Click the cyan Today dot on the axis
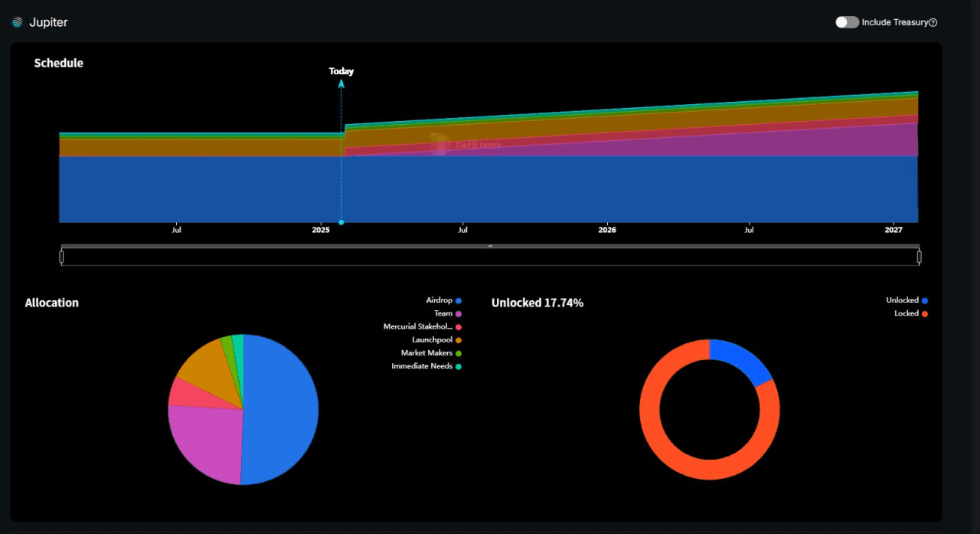 tap(341, 222)
